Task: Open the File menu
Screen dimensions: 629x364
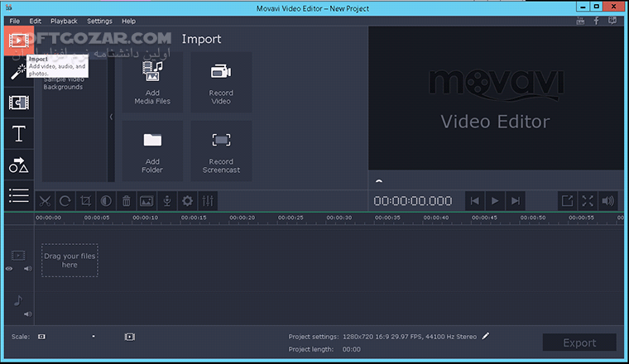Action: click(14, 22)
